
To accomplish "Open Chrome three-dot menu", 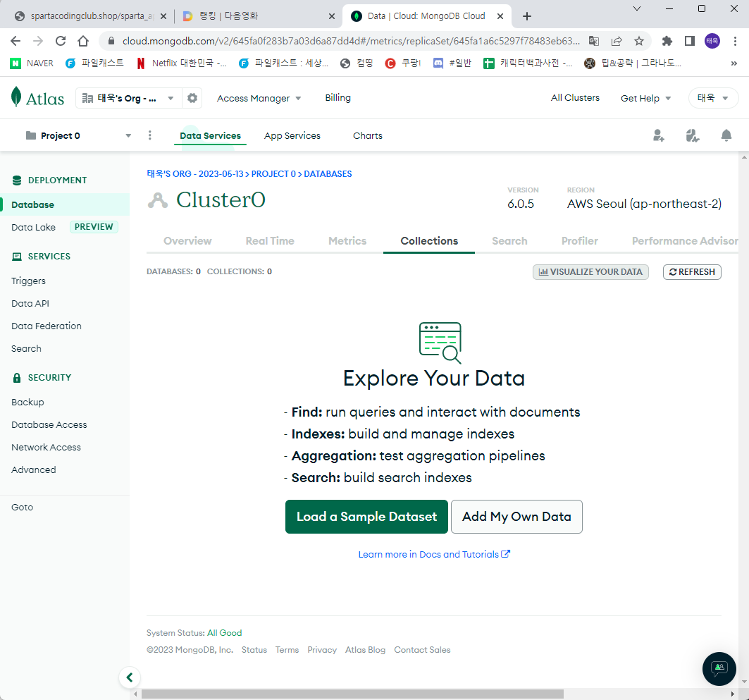I will [735, 41].
